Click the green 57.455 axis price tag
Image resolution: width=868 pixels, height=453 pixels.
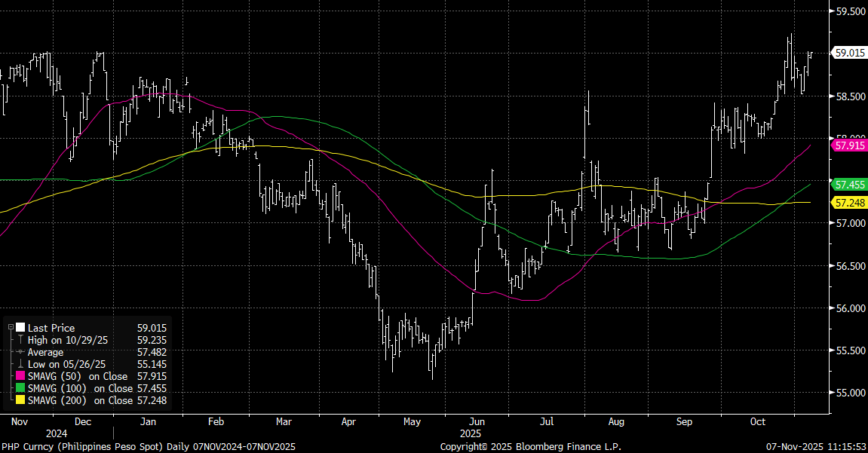848,184
